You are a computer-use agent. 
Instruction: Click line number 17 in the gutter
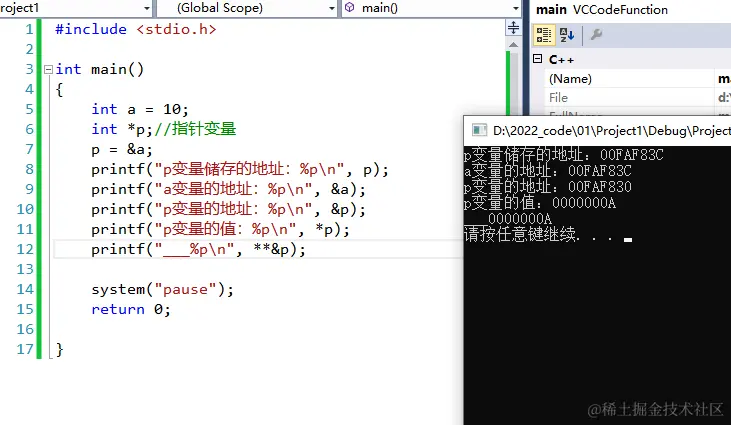25,349
